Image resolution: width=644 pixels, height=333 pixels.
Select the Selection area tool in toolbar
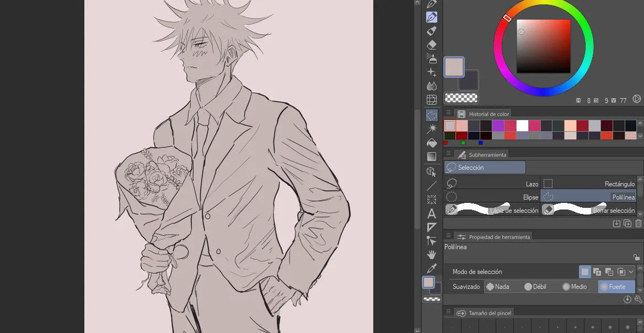click(432, 115)
